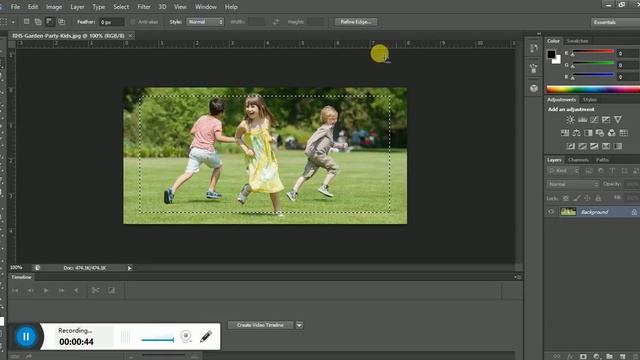Add a Vibrance adjustment

coord(618,120)
